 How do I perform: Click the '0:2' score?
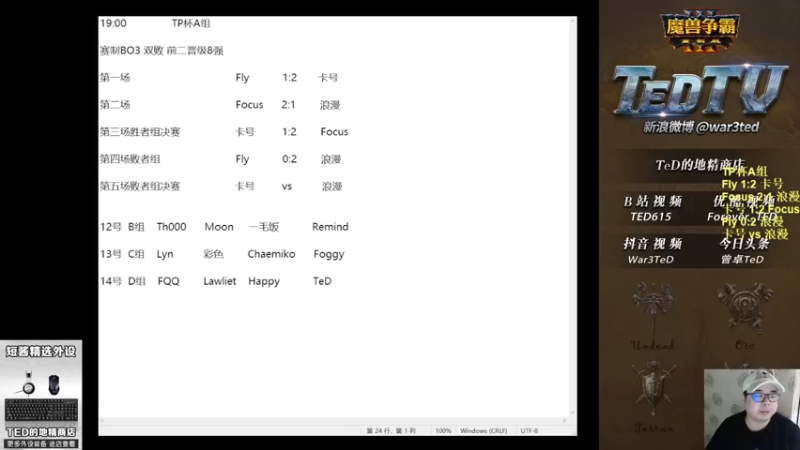289,159
